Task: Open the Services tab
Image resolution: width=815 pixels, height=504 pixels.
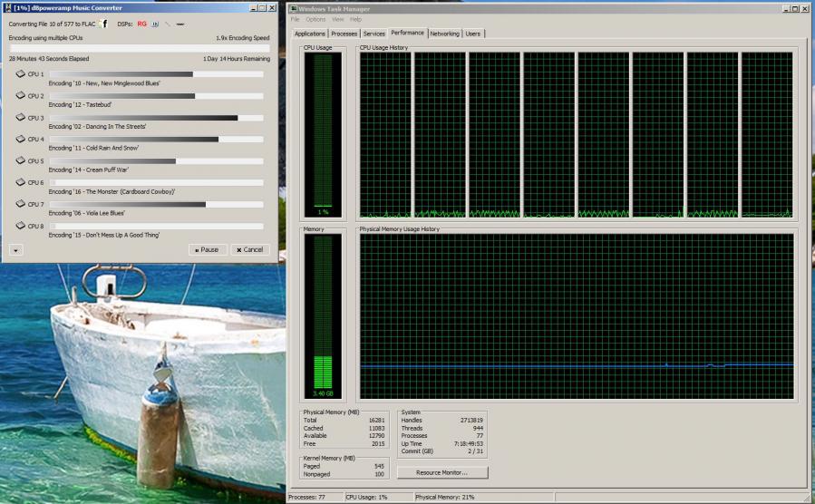Action: coord(374,34)
